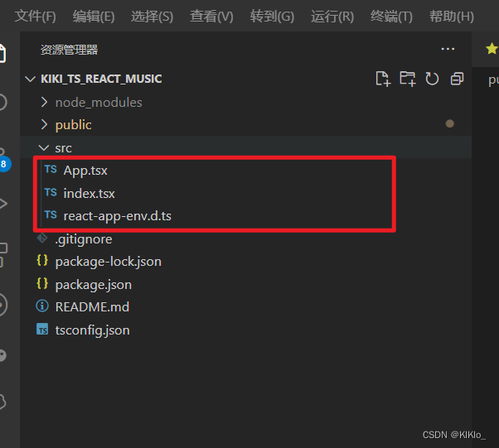This screenshot has height=448, width=499.
Task: Open the 文件(F) menu
Action: 35,16
